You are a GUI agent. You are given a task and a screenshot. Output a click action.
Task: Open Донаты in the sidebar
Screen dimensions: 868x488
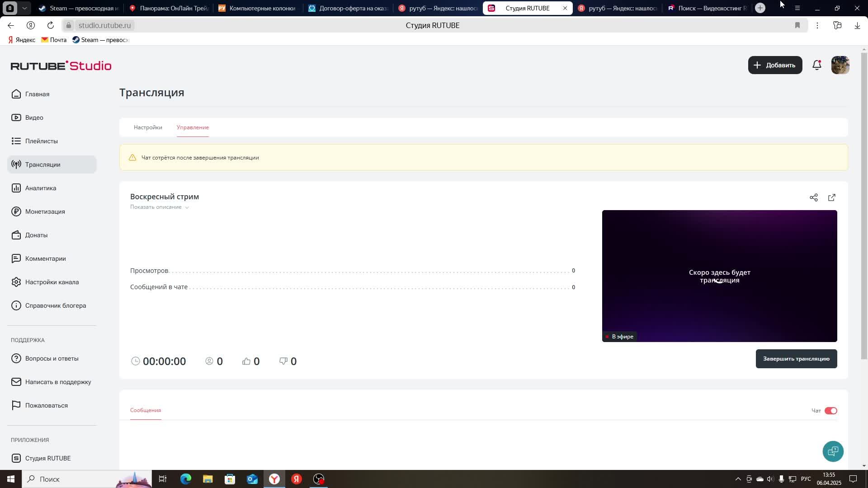pyautogui.click(x=36, y=235)
